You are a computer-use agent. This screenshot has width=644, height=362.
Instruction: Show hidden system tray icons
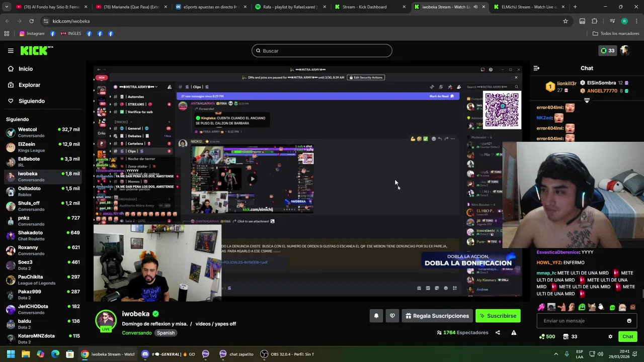(x=556, y=354)
